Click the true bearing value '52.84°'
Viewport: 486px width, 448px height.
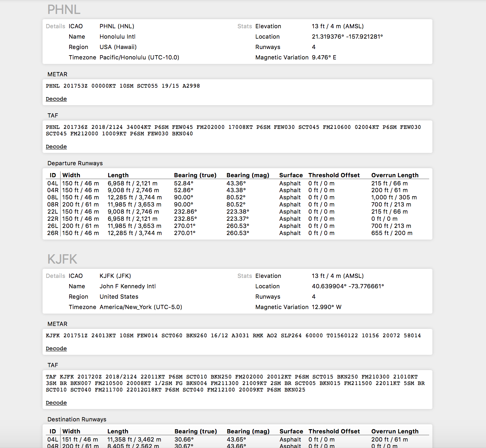184,183
